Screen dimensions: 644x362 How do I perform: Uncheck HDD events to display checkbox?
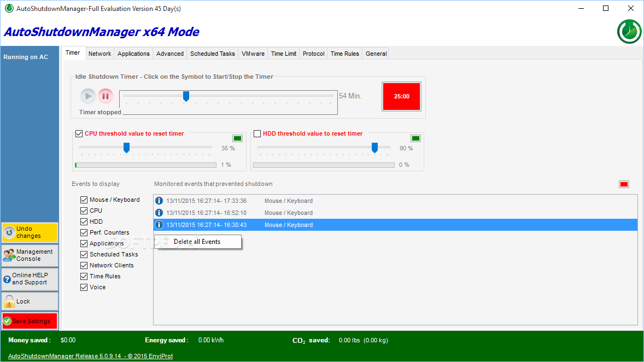pos(84,221)
